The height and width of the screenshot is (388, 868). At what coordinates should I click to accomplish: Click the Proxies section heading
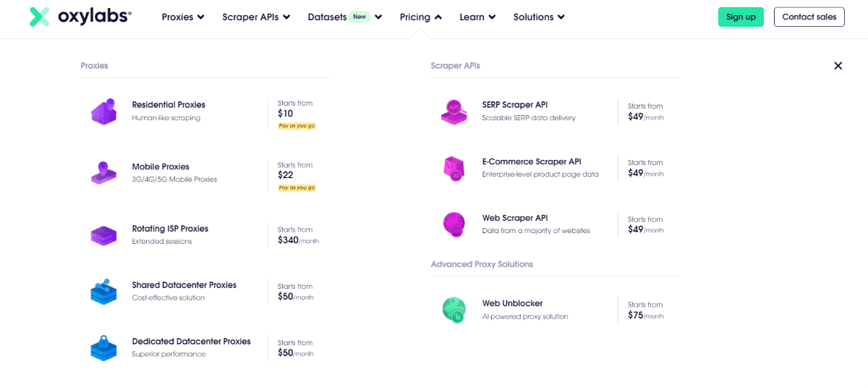tap(95, 66)
